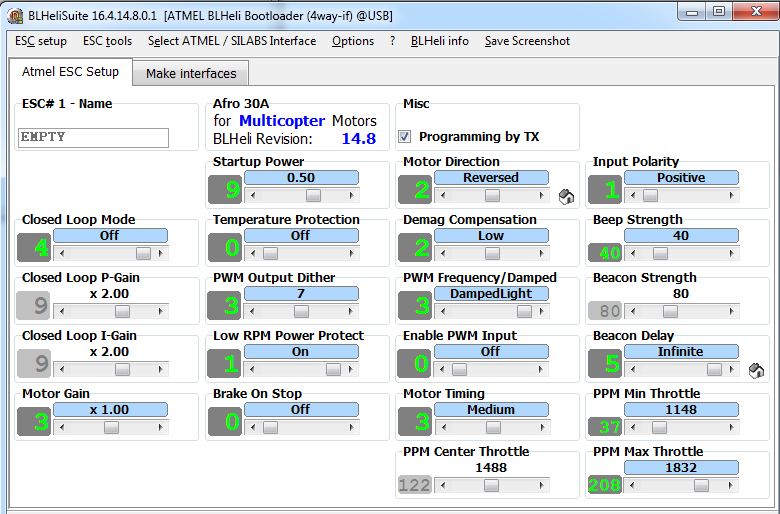Click the blue Multicopter text
The height and width of the screenshot is (514, 780).
click(282, 120)
